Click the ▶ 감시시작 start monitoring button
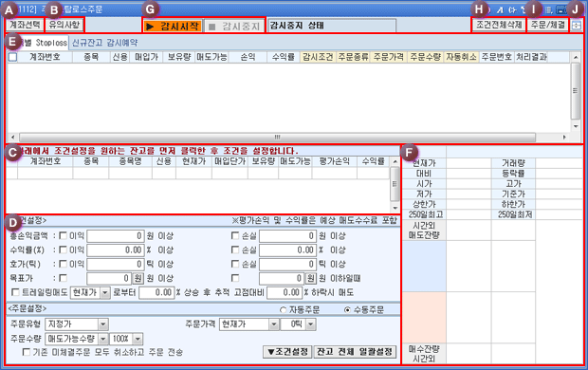This screenshot has height=370, width=588. pos(173,27)
